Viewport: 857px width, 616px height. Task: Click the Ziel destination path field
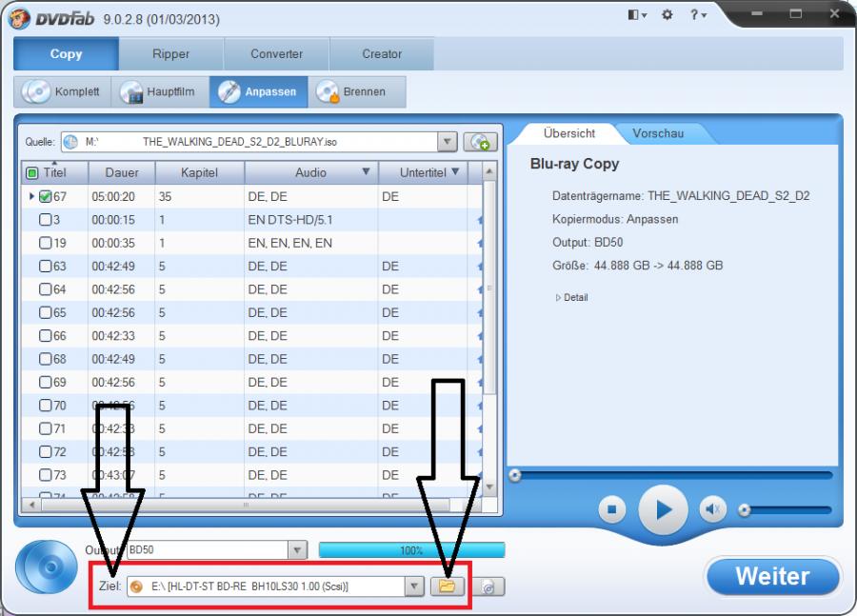click(267, 586)
